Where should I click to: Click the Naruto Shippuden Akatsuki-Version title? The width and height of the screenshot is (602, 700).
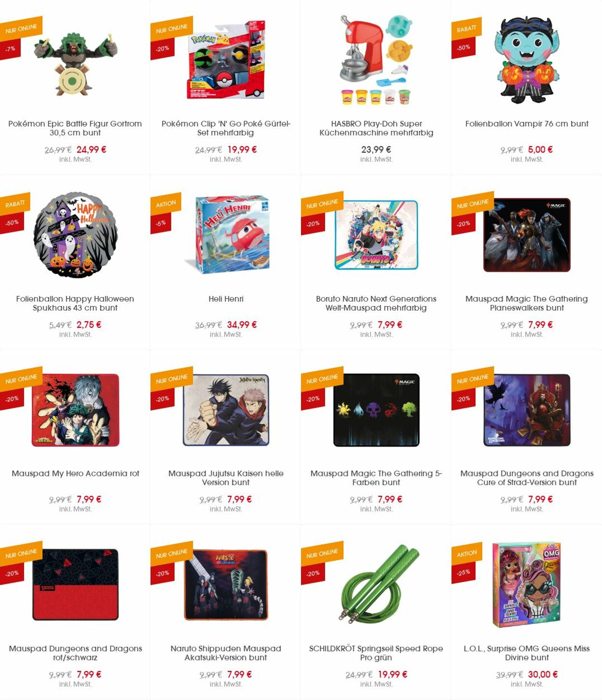[x=226, y=653]
